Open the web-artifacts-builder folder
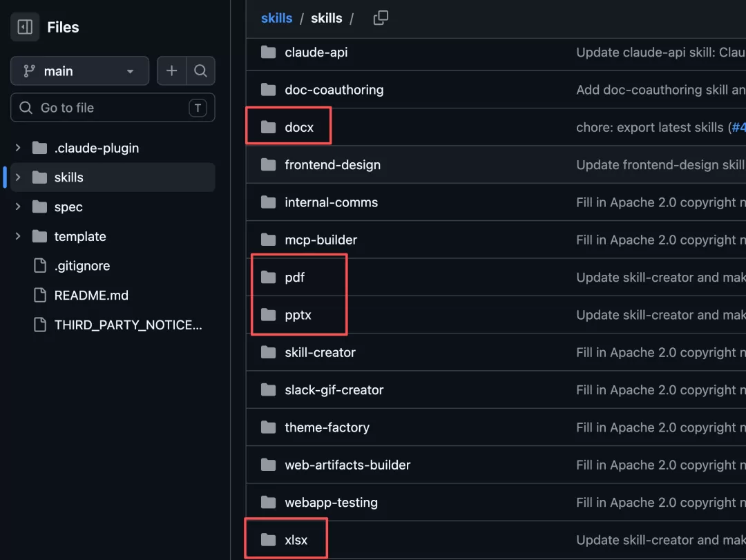The image size is (746, 560). coord(347,465)
